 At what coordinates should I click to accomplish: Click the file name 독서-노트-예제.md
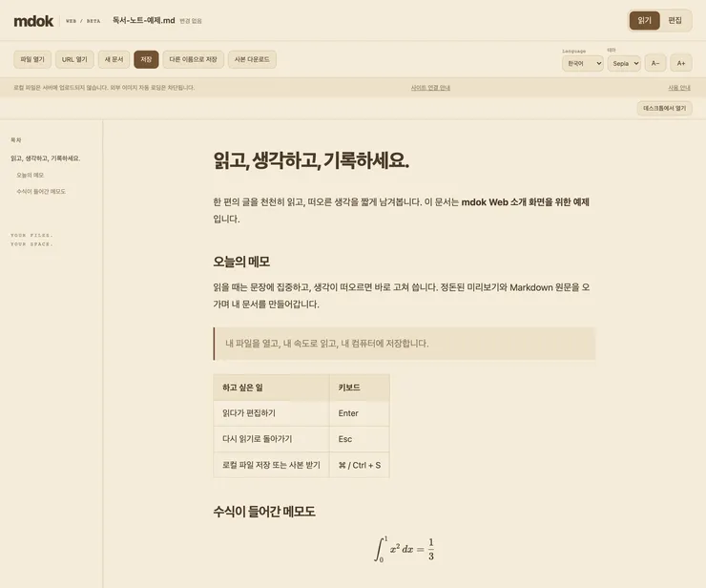(144, 20)
